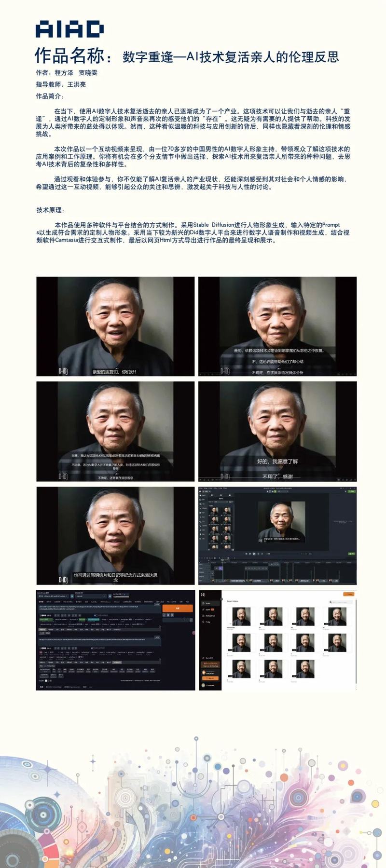Image resolution: width=386 pixels, height=868 pixels.
Task: Click the "作品简介" section label
Action: click(x=50, y=96)
